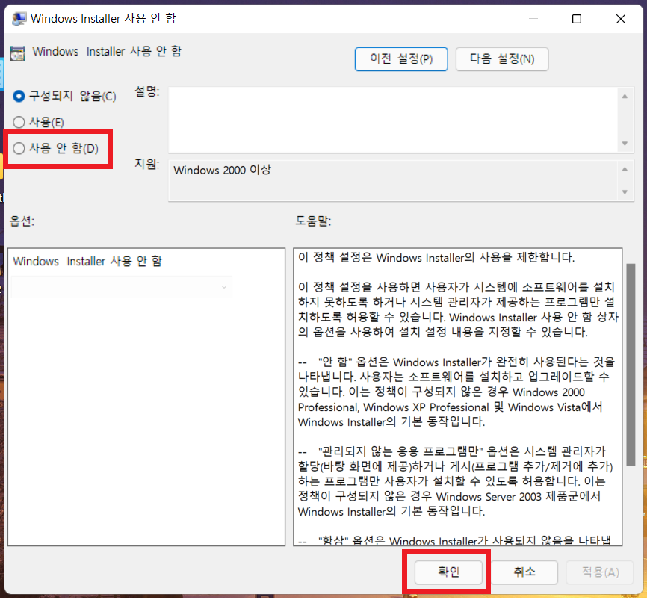647x598 pixels.
Task: Select the 구성되지 않음(C) radio button
Action: tap(19, 97)
